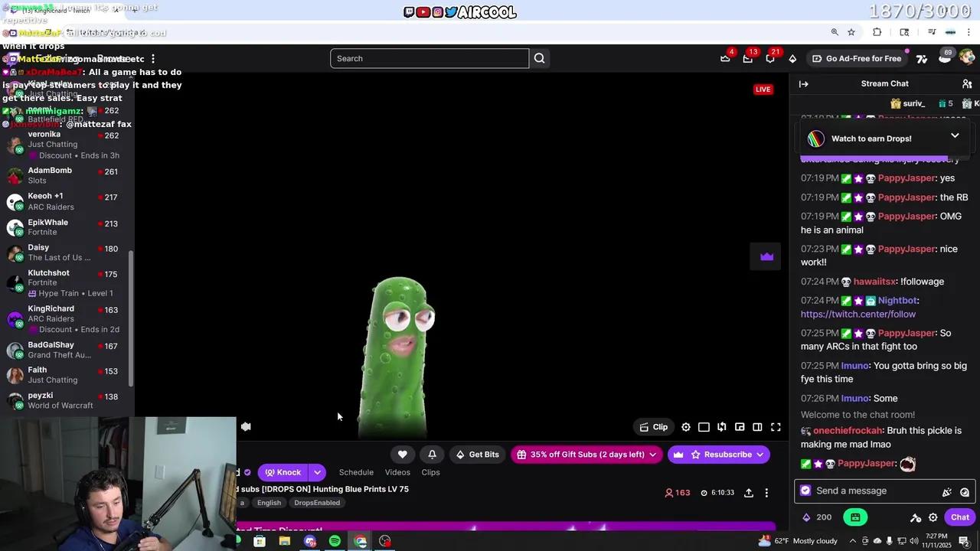Click chat identity badge icon in message box
Screen dimensions: 980x551
coord(805,491)
